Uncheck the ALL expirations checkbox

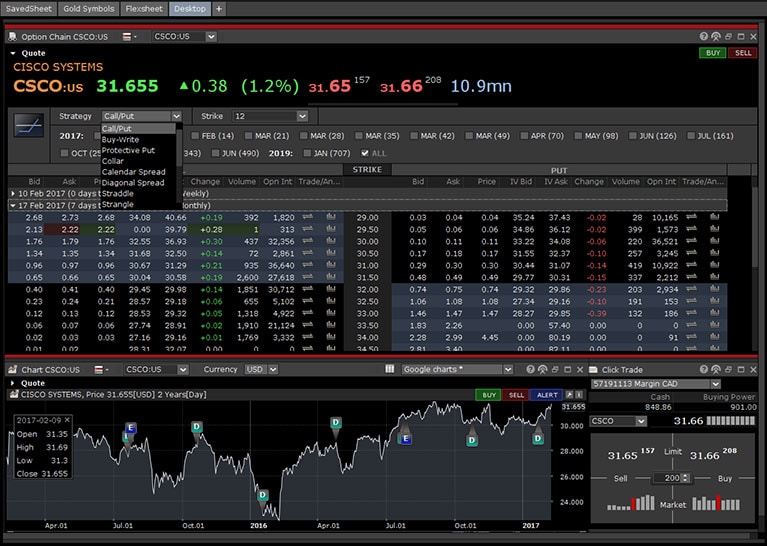pyautogui.click(x=362, y=153)
